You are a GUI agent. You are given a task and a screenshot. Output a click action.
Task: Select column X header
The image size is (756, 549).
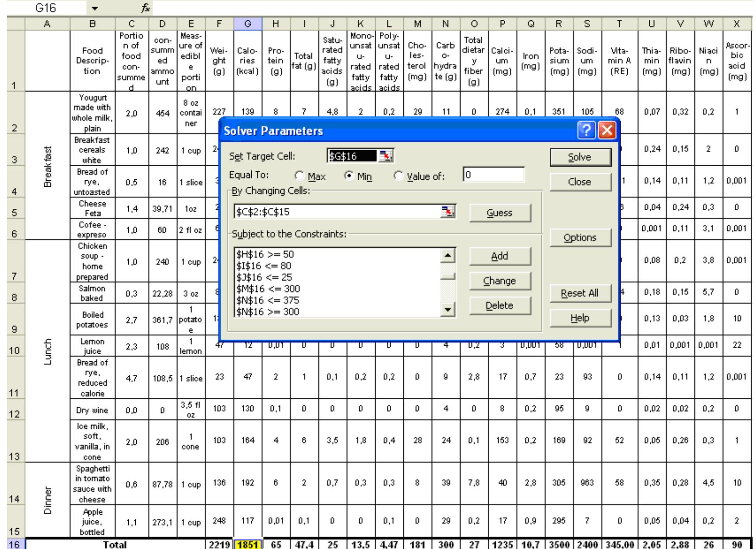(x=737, y=23)
